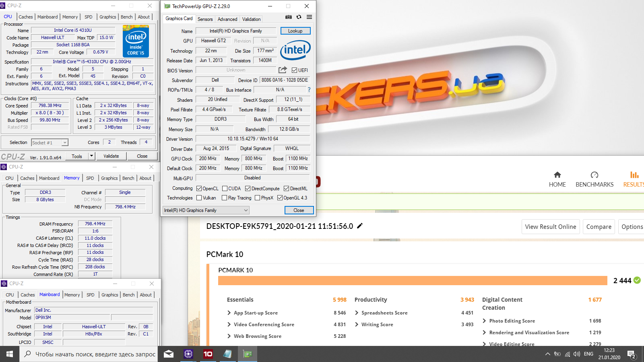The height and width of the screenshot is (362, 644).
Task: Expand Web Browsing Score
Action: (229, 336)
